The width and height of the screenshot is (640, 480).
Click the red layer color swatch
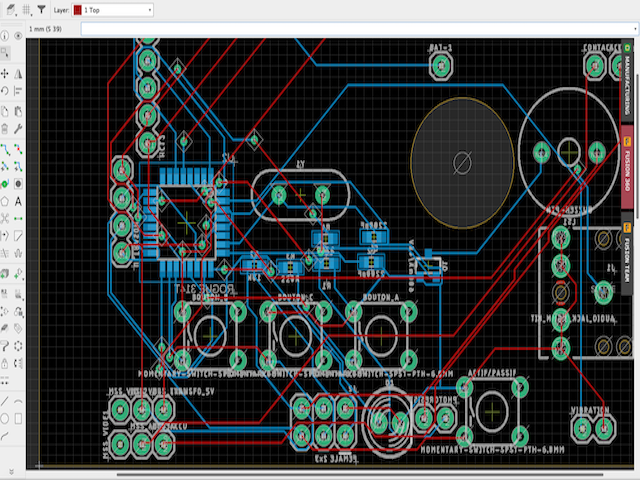point(79,9)
